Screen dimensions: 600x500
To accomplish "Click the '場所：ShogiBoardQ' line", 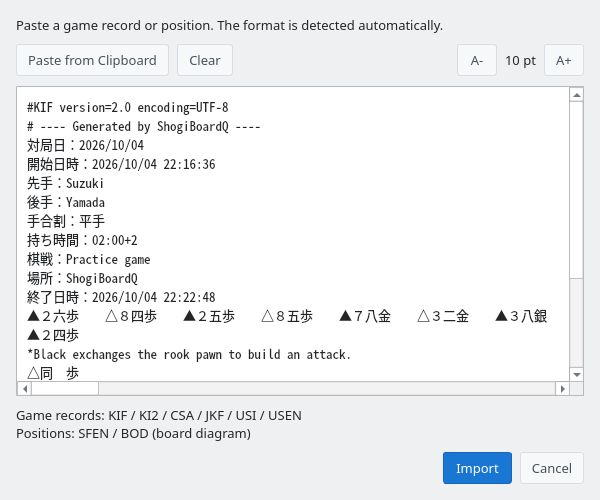I will point(82,278).
